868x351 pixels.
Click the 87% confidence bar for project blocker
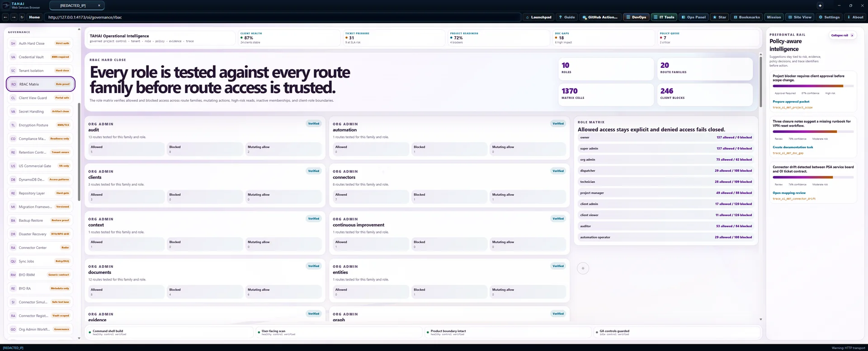click(813, 86)
